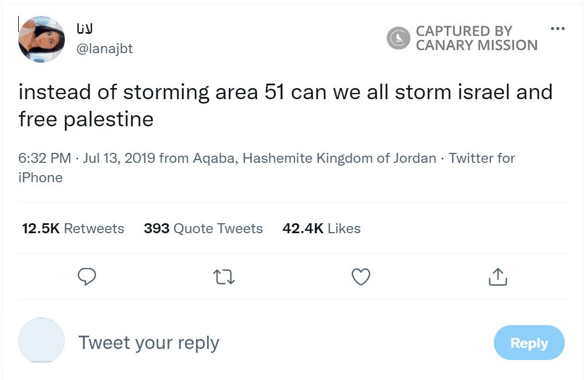Screen dimensions: 588x380
Task: Click the Canary Mission bird logo
Action: click(x=398, y=38)
